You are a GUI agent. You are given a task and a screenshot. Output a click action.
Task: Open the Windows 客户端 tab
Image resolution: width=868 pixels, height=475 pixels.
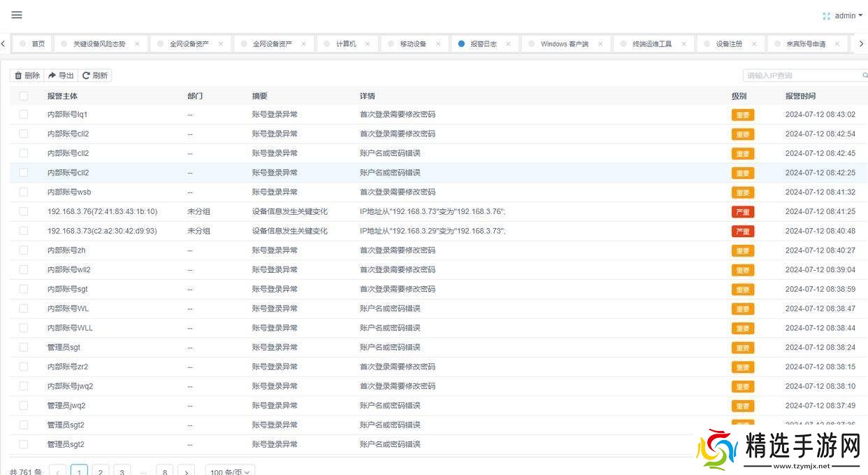pyautogui.click(x=564, y=44)
